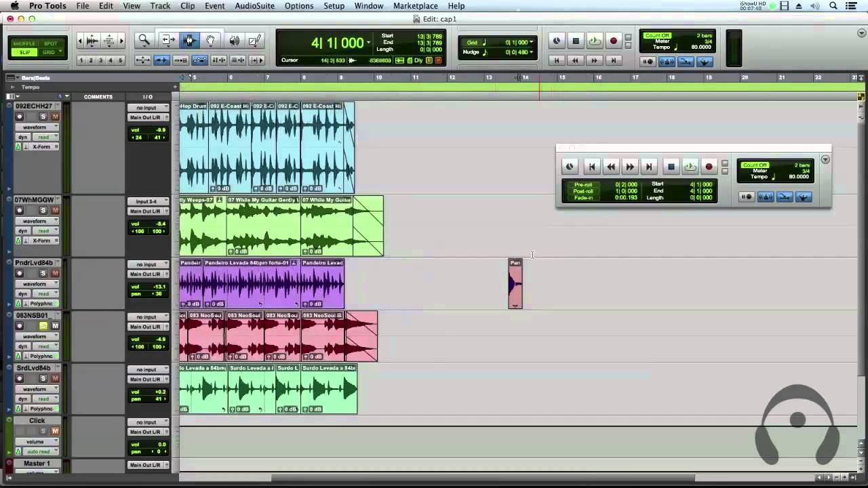Select Slip edit mode

pyautogui.click(x=24, y=52)
